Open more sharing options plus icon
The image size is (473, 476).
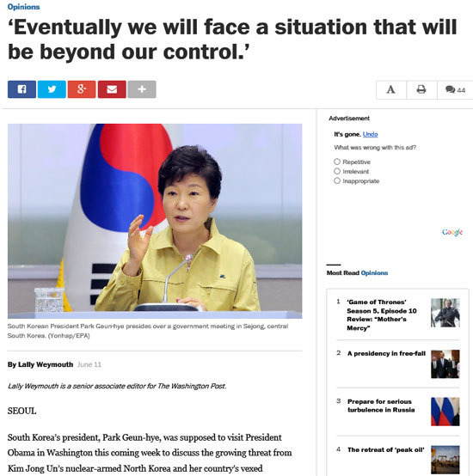pos(142,89)
